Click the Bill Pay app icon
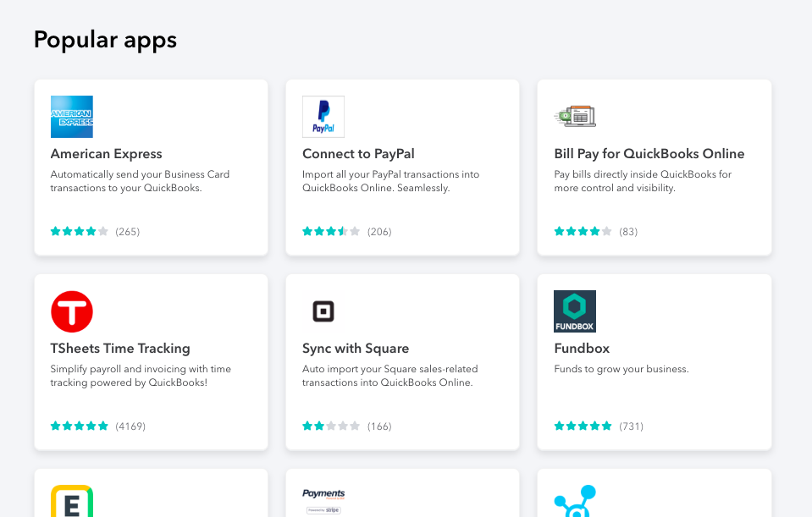This screenshot has width=812, height=517. 575,117
